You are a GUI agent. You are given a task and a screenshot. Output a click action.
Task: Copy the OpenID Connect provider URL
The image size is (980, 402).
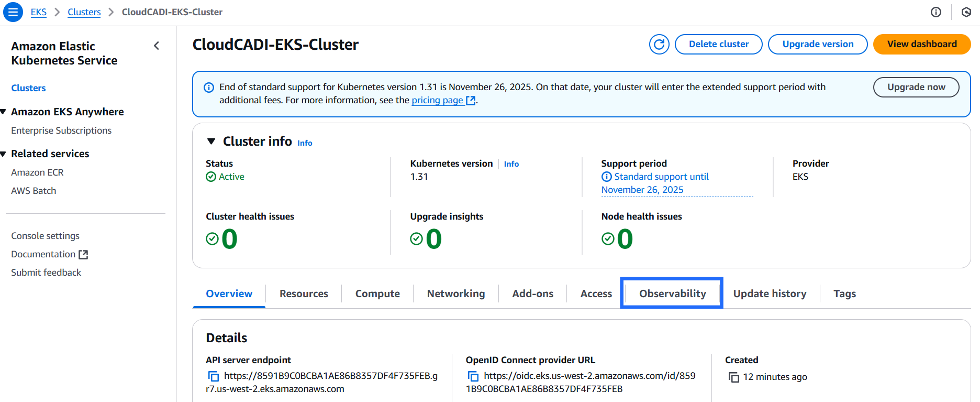click(x=473, y=376)
